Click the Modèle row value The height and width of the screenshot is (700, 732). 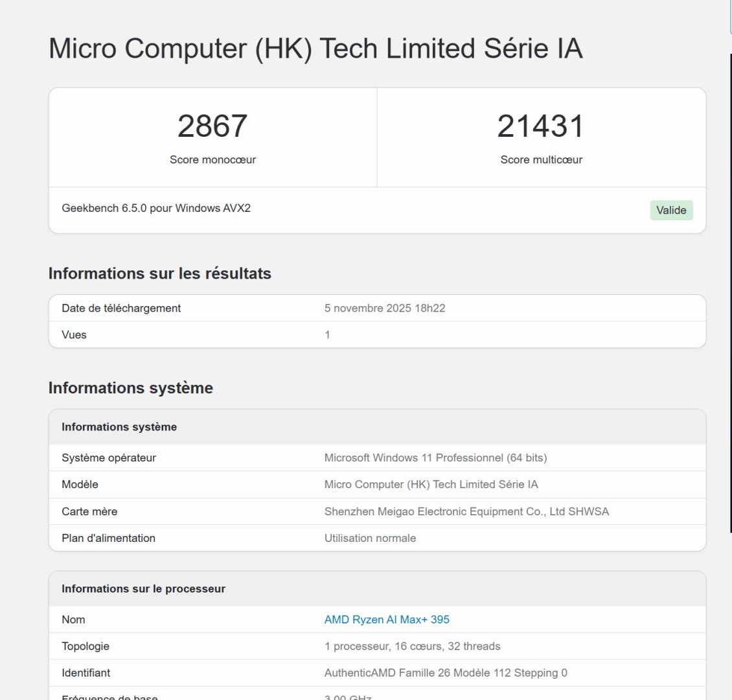pyautogui.click(x=431, y=484)
